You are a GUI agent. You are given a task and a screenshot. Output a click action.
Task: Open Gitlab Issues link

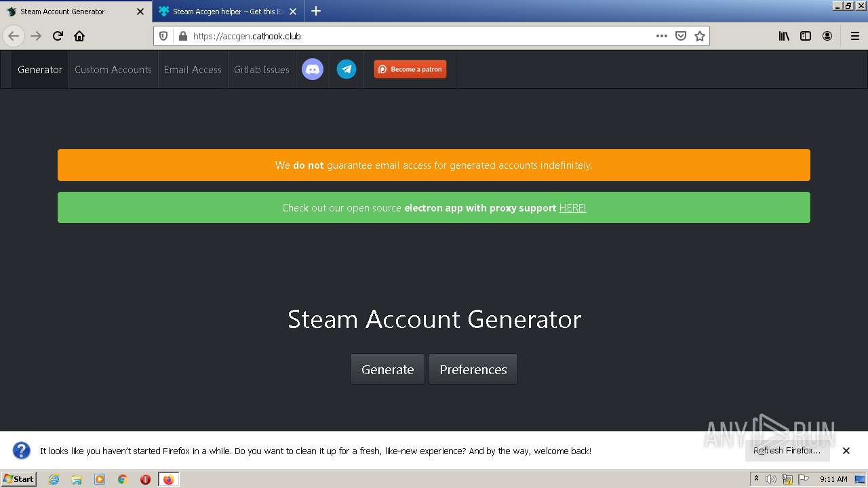pos(262,69)
